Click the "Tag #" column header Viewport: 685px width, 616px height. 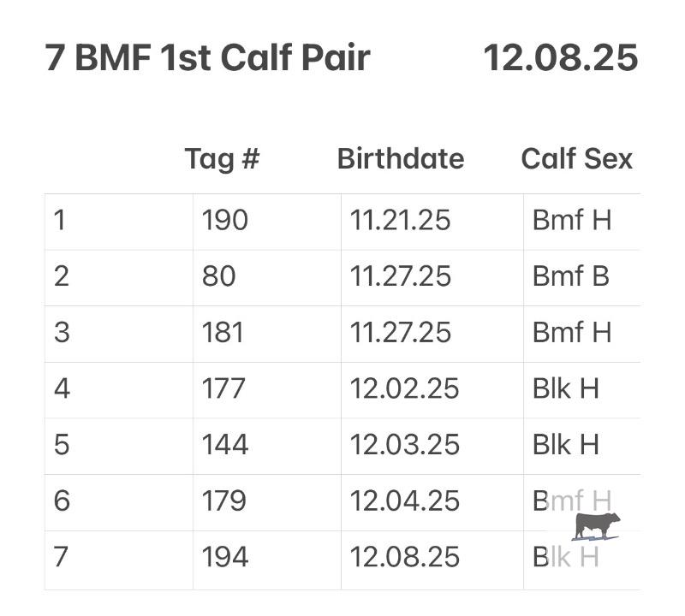pyautogui.click(x=222, y=158)
